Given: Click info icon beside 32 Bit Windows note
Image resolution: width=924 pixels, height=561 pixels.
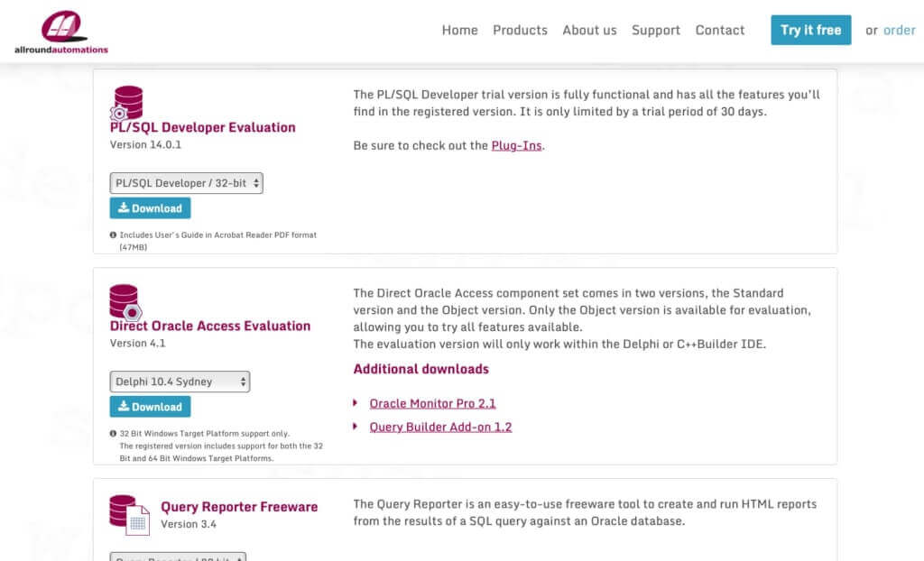Looking at the screenshot, I should [x=113, y=433].
